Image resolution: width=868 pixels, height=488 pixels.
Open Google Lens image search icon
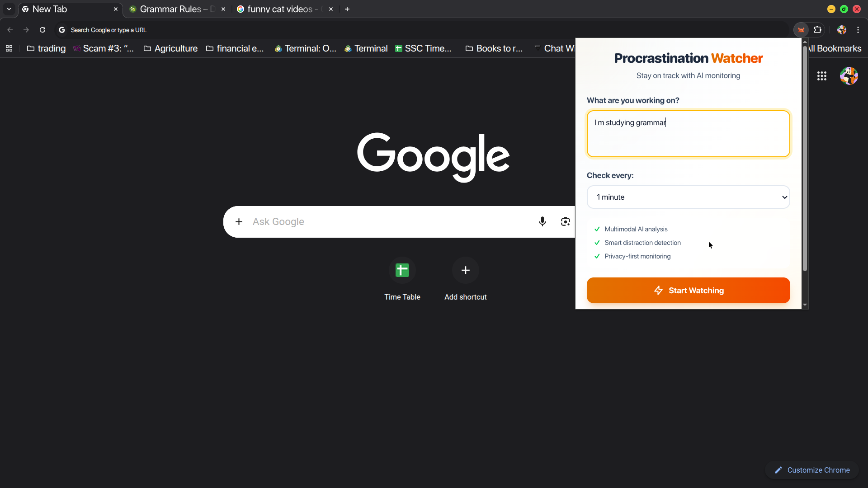pyautogui.click(x=565, y=221)
